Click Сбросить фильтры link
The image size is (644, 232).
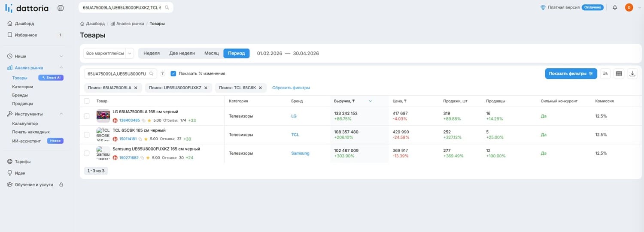click(291, 87)
